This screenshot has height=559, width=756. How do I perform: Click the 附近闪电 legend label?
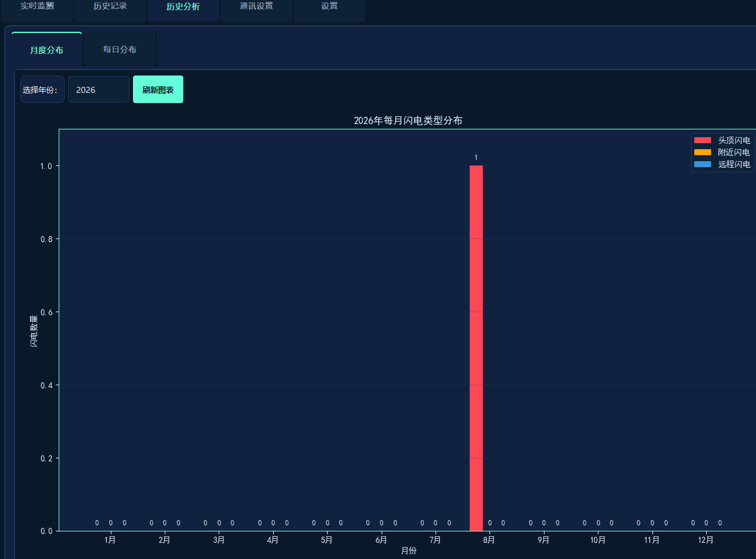[x=734, y=152]
